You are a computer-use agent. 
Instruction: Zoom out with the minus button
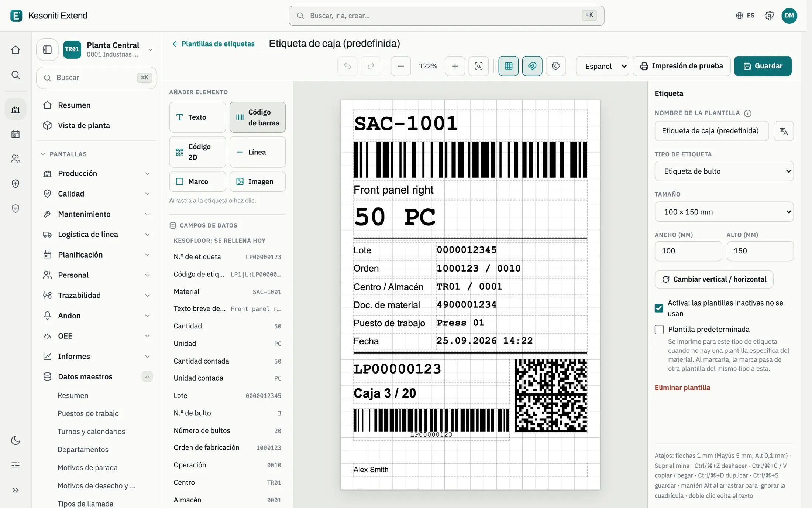pyautogui.click(x=401, y=66)
